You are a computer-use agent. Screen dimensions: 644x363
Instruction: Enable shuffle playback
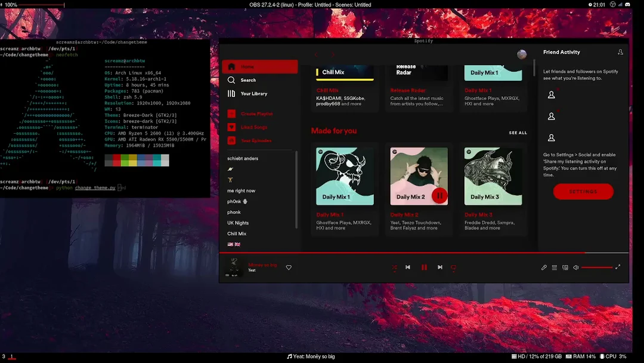point(394,267)
